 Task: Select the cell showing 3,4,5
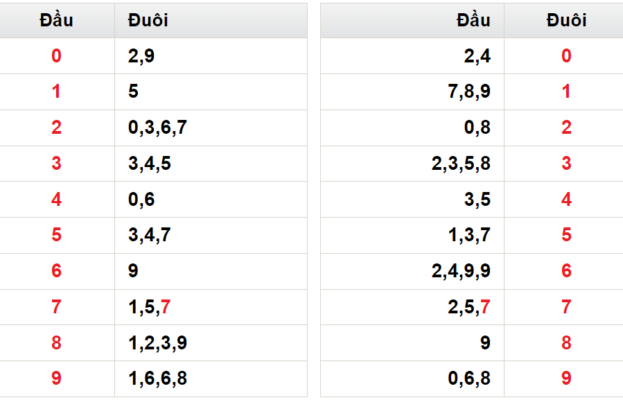coord(211,163)
